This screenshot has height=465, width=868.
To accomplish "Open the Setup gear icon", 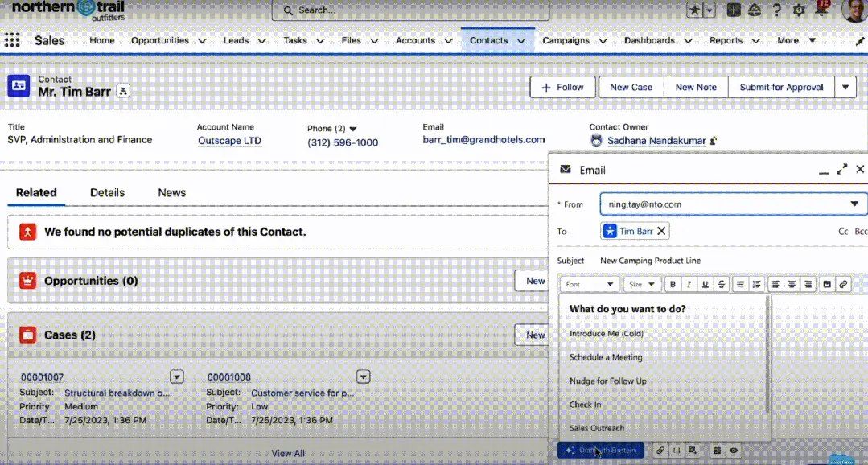I will point(799,10).
